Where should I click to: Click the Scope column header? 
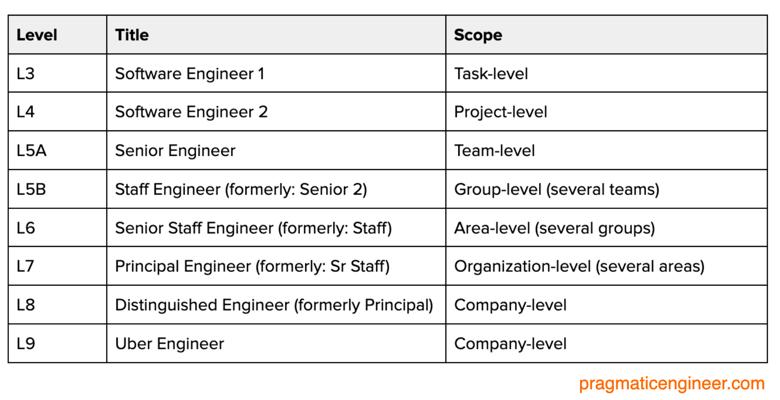[x=478, y=35]
